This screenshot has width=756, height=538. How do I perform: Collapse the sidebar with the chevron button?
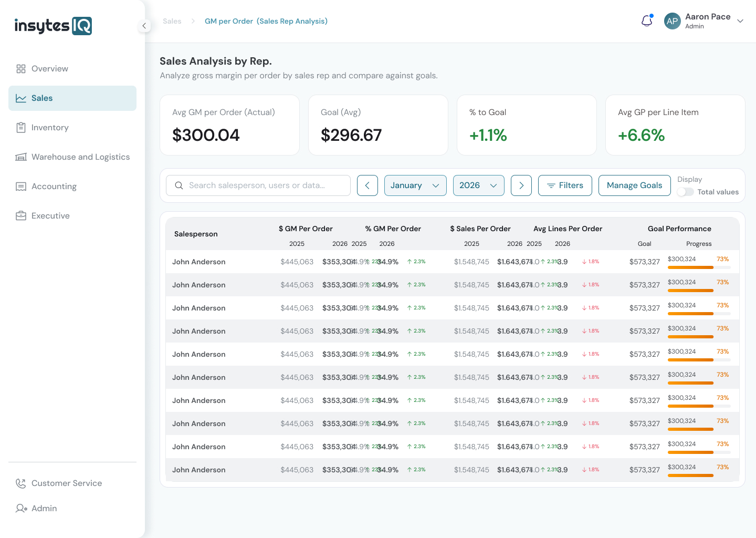144,26
